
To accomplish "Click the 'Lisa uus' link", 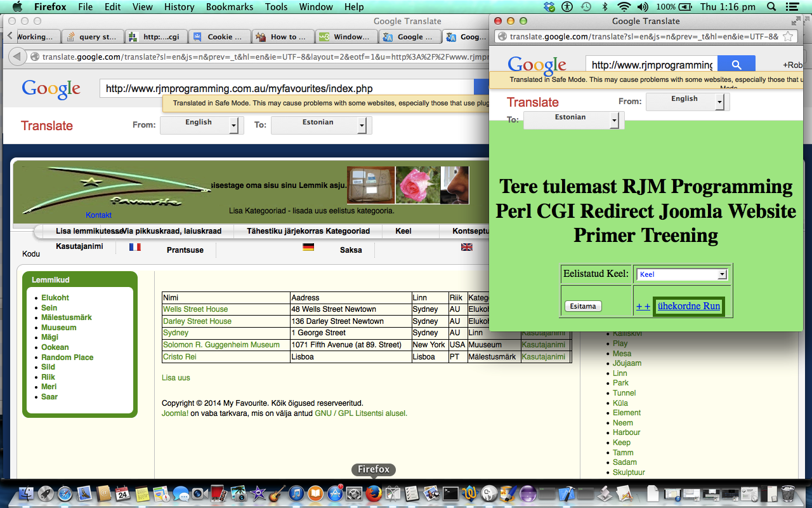I will (x=176, y=378).
